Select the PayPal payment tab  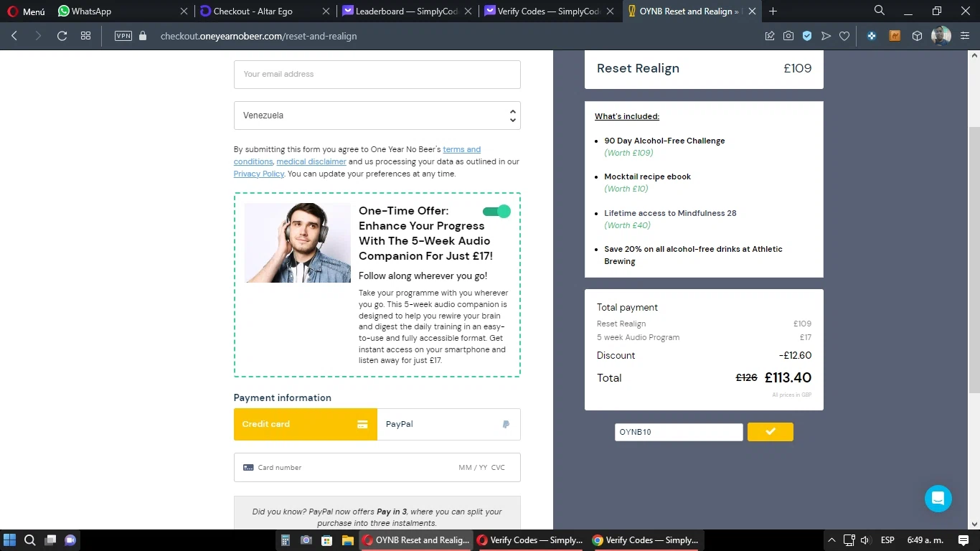coord(449,424)
